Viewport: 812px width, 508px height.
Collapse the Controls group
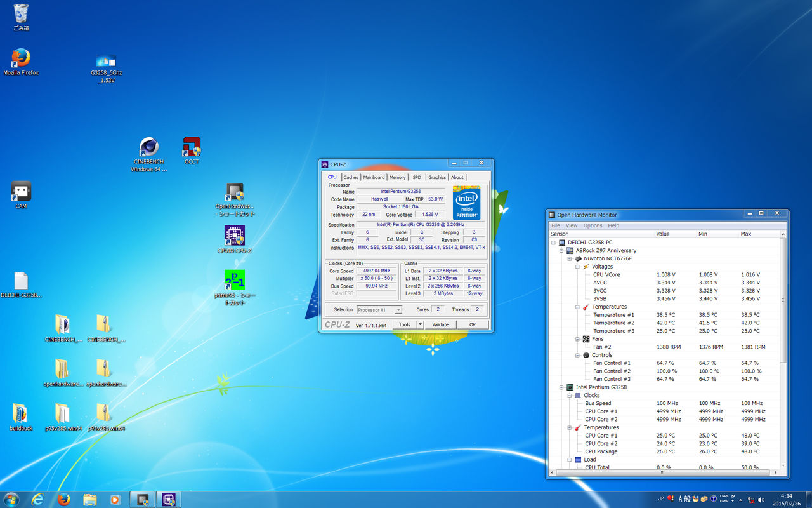[578, 355]
